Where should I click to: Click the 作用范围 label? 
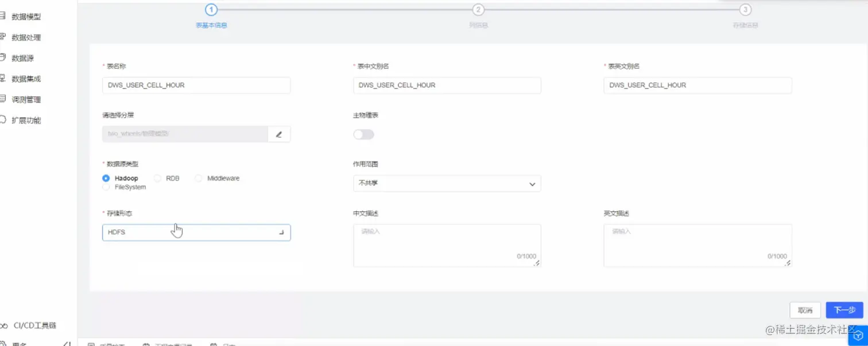[366, 164]
